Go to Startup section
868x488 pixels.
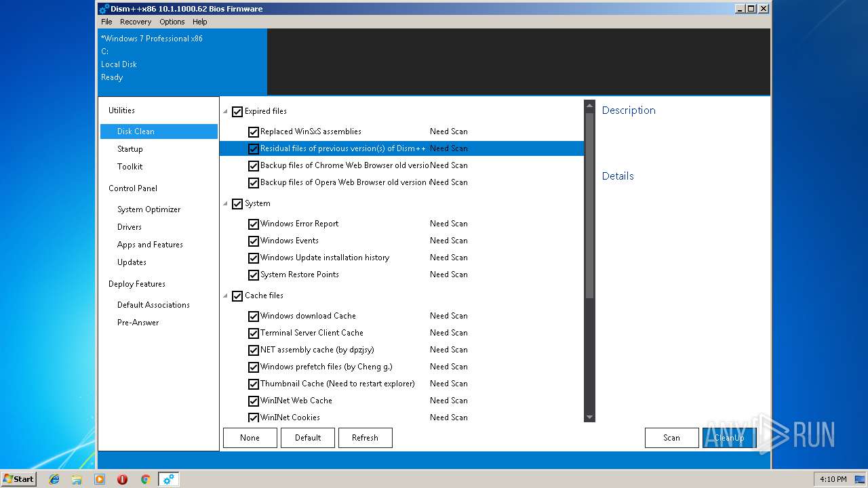click(130, 149)
